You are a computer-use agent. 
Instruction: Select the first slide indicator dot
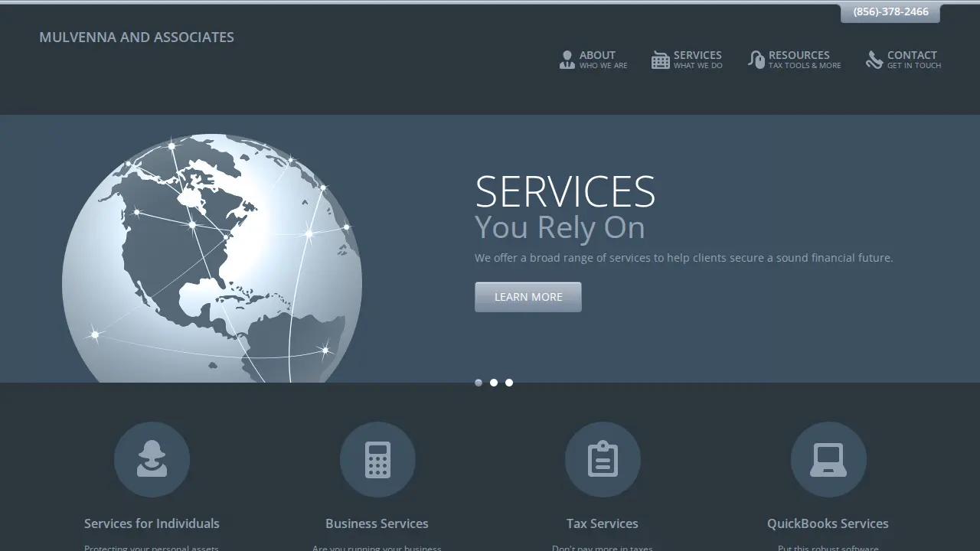(x=479, y=383)
